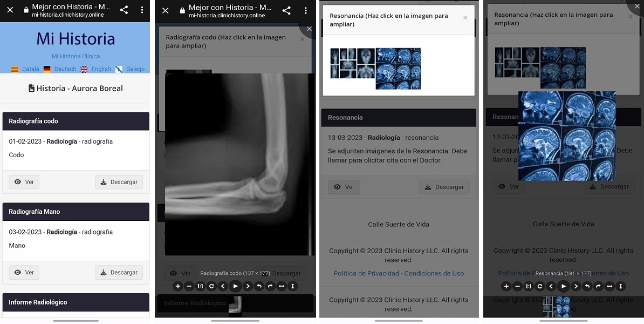Switch language to Galego
644x324 pixels.
click(135, 69)
